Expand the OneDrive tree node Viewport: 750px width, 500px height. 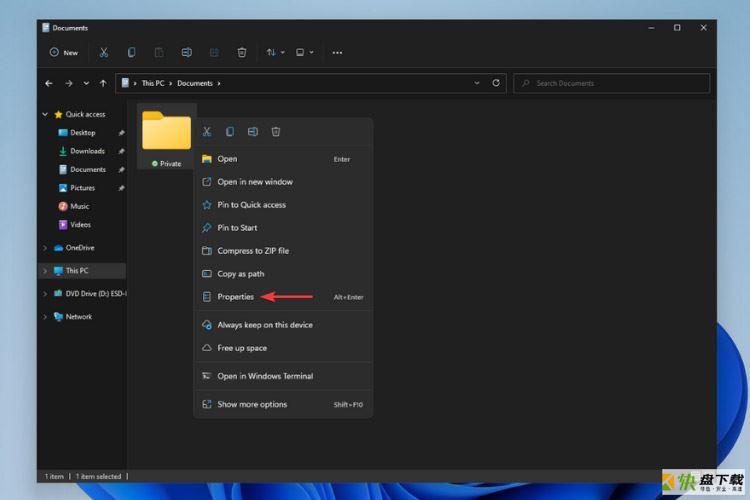tap(45, 248)
